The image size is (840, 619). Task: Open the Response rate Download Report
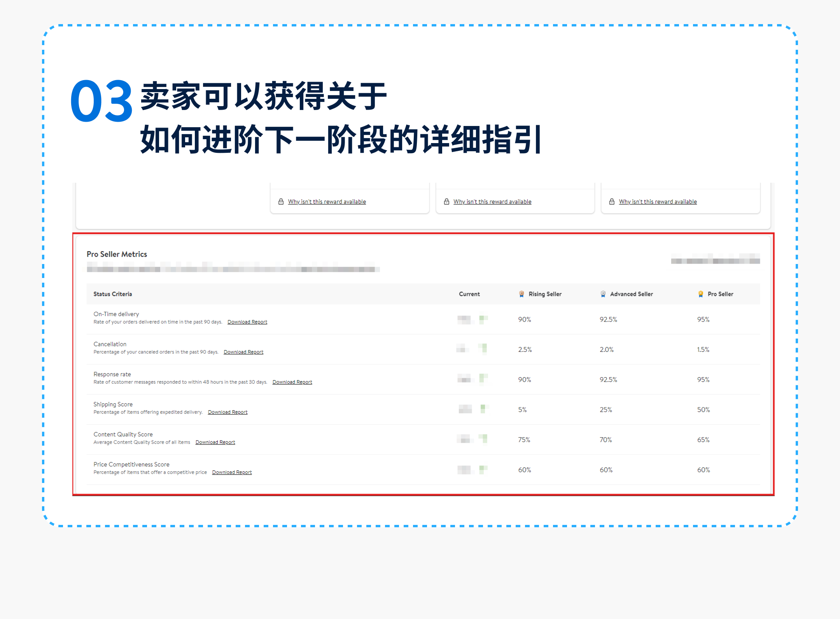pyautogui.click(x=292, y=381)
